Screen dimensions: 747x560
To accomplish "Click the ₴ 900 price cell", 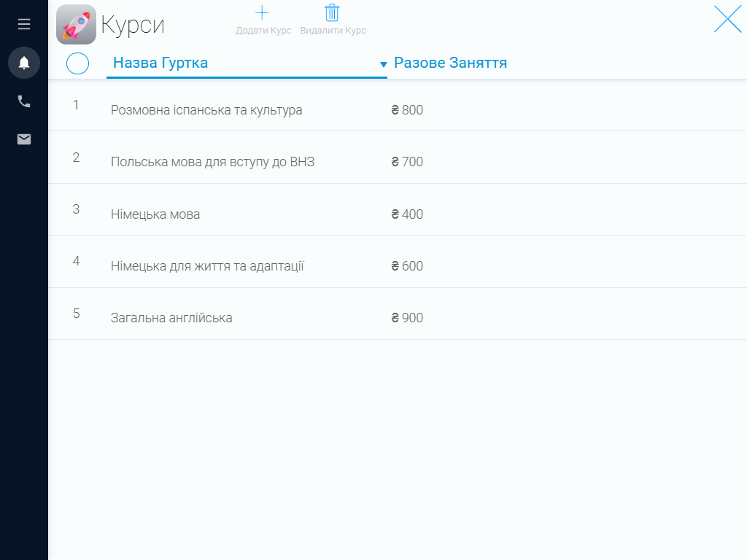I will coord(407,318).
